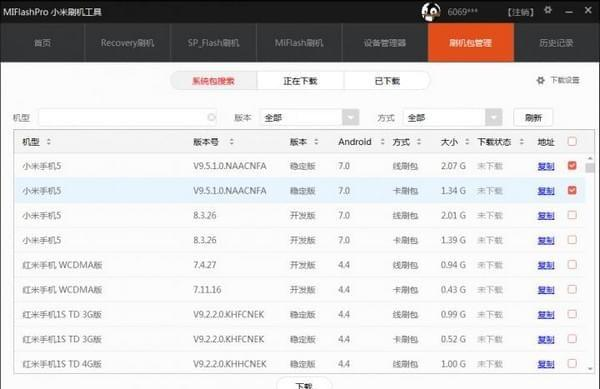Open settings gear in title bar
Image resolution: width=600 pixels, height=389 pixels.
point(548,10)
